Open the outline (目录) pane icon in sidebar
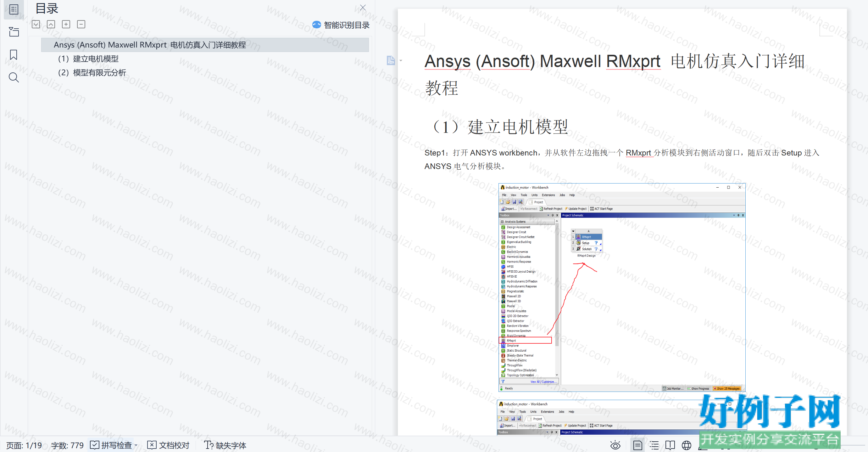Viewport: 868px width, 452px height. click(x=14, y=9)
